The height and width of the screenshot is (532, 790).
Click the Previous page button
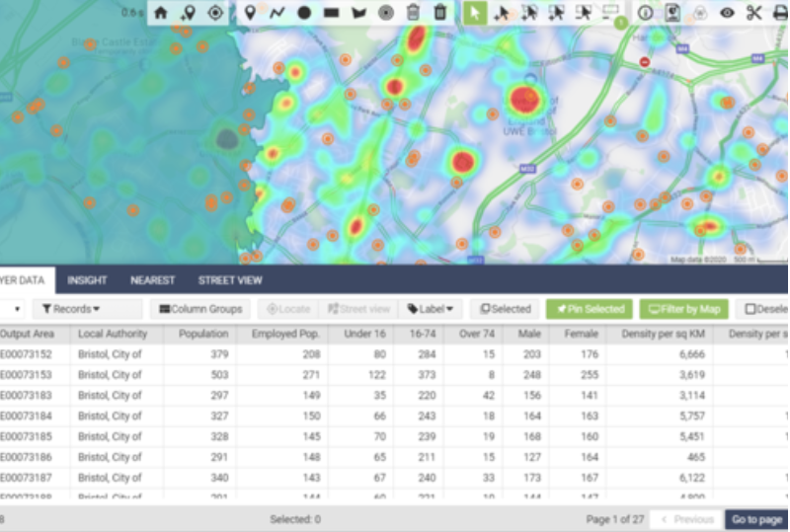tap(687, 519)
